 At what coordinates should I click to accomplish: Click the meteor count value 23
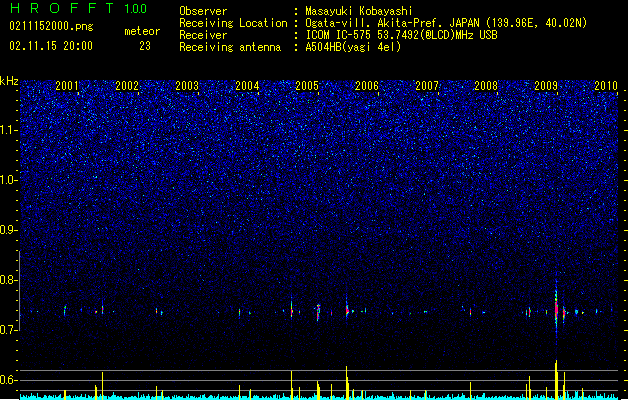pos(145,46)
